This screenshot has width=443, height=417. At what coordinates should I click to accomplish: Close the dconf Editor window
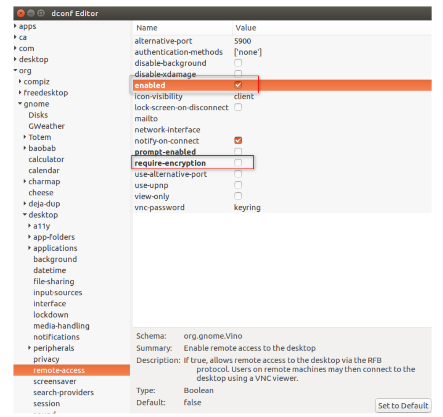[x=21, y=13]
